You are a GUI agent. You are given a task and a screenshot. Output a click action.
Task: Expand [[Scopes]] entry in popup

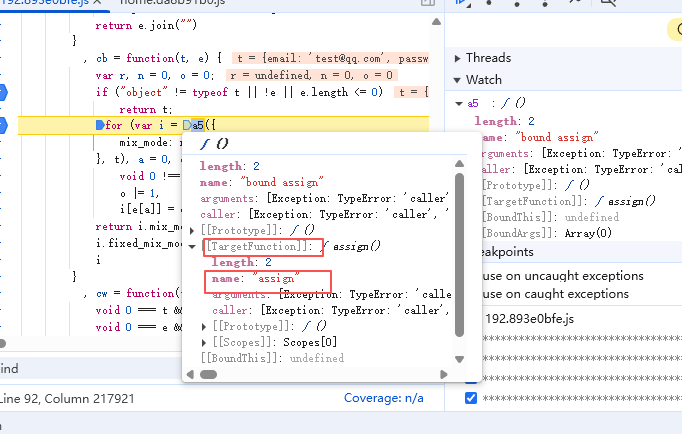click(204, 343)
